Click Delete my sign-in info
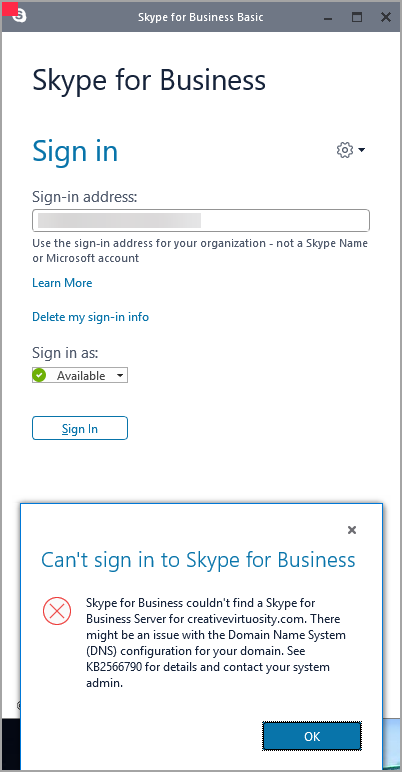Viewport: 402px width, 772px height. pos(90,317)
